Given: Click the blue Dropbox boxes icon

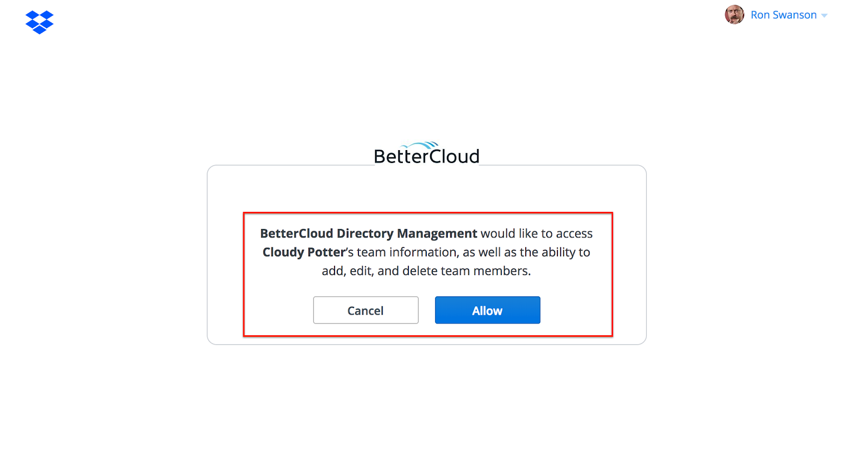Looking at the screenshot, I should pos(39,22).
